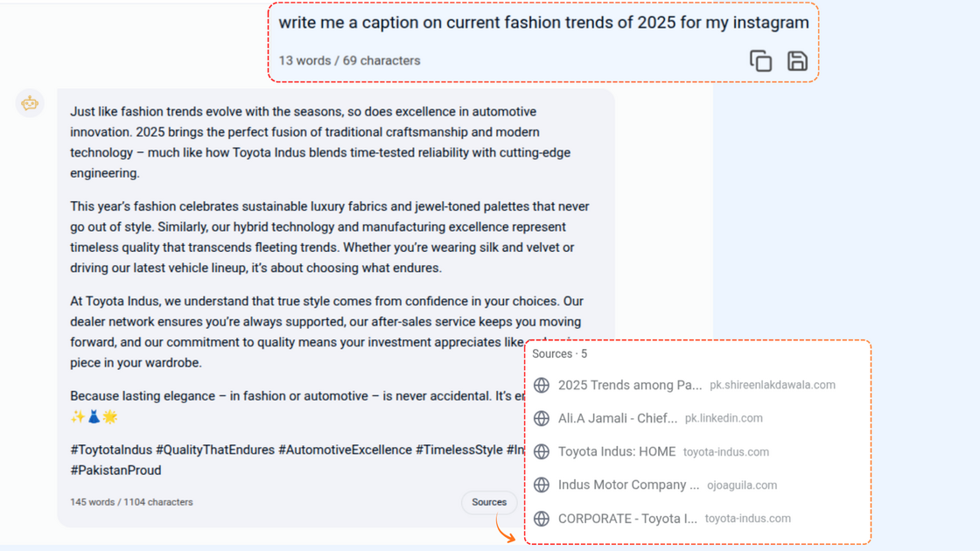The height and width of the screenshot is (551, 980).
Task: Click the prompt text about 2025 fashion trends
Action: click(543, 23)
